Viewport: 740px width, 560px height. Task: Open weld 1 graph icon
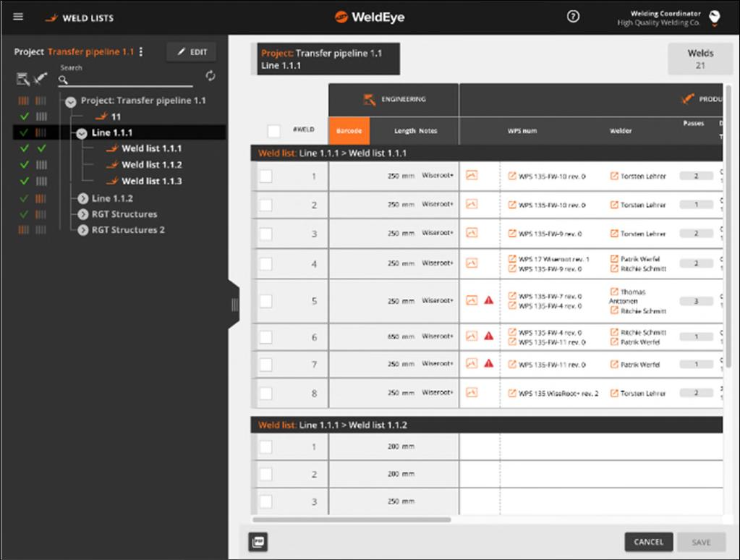[x=472, y=175]
